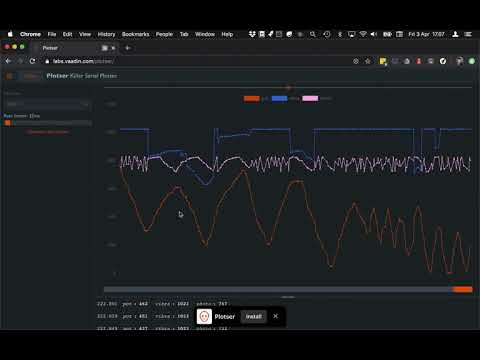Adjust the orange rate limiter slider handle
480x360 pixels.
pyautogui.click(x=7, y=123)
